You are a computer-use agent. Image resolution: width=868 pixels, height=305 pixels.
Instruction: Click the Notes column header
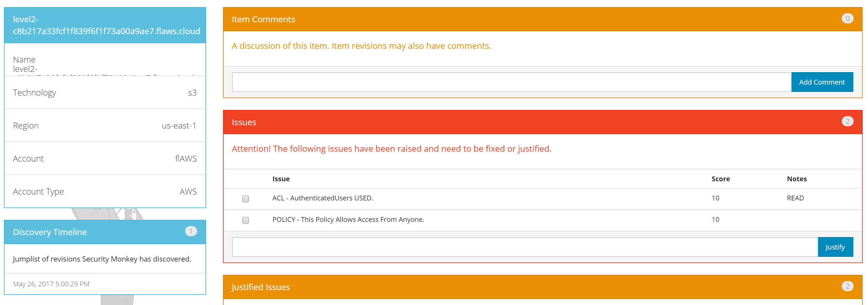797,179
